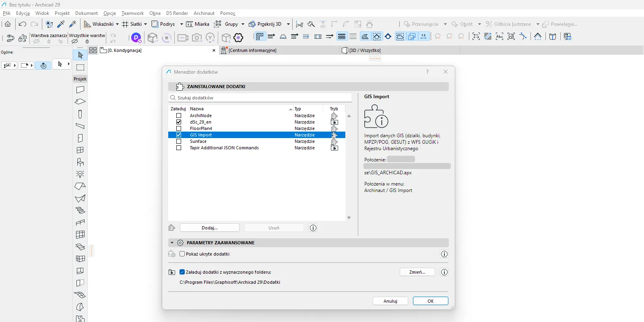Click the Dodaj... button
This screenshot has width=644, height=322.
(x=210, y=228)
